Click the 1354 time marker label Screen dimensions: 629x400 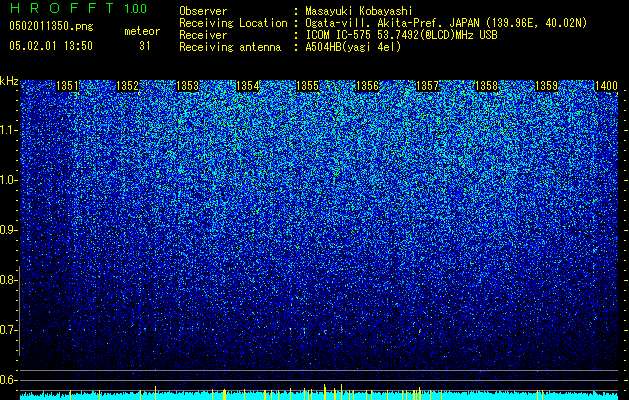click(248, 86)
